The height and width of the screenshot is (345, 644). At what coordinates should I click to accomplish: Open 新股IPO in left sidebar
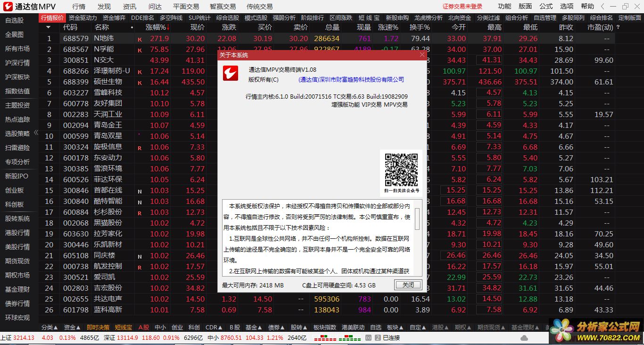point(17,176)
